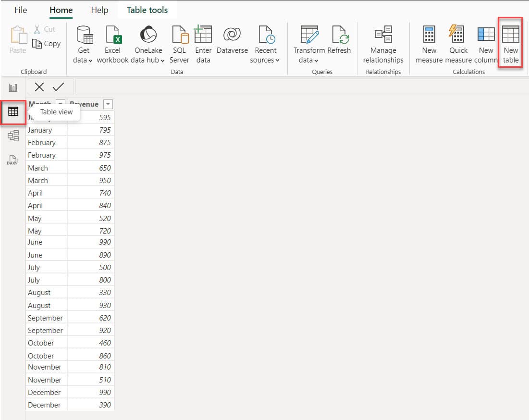Select the cell with value 890
Screen dimensions: 529x420
[x=91, y=255]
